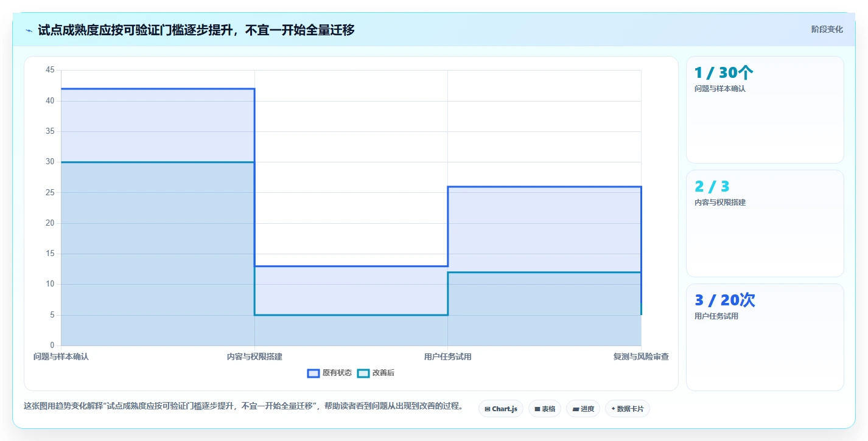This screenshot has height=441, width=868.
Task: Click the lightning icon beside the title
Action: (x=29, y=30)
